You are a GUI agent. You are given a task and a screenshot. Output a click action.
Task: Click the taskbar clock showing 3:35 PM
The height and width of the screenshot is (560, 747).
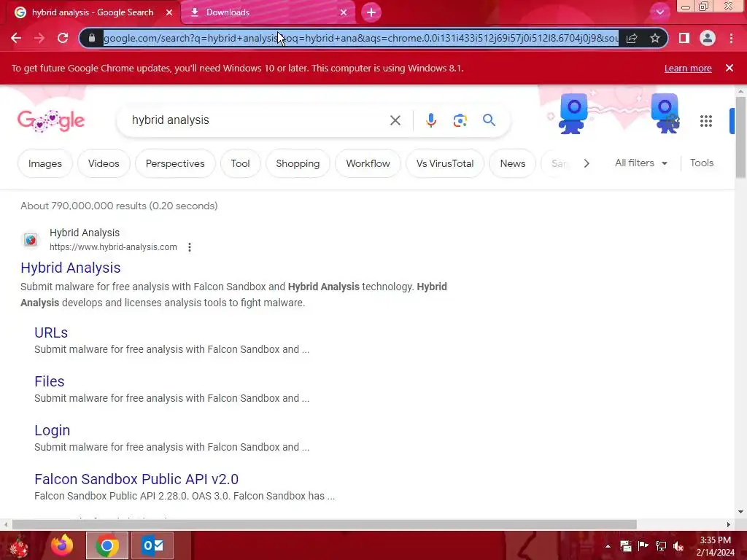pyautogui.click(x=716, y=546)
